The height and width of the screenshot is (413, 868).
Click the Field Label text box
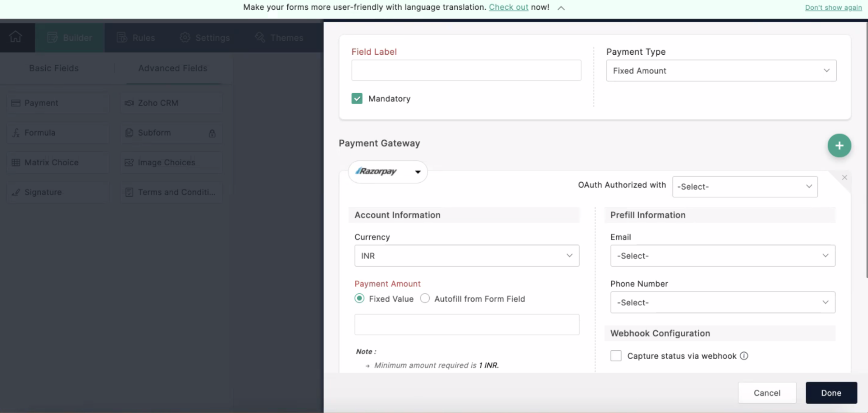pyautogui.click(x=466, y=70)
